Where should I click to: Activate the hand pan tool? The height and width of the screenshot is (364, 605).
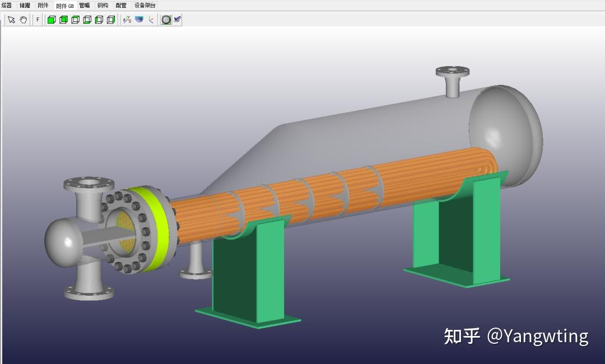tap(23, 19)
